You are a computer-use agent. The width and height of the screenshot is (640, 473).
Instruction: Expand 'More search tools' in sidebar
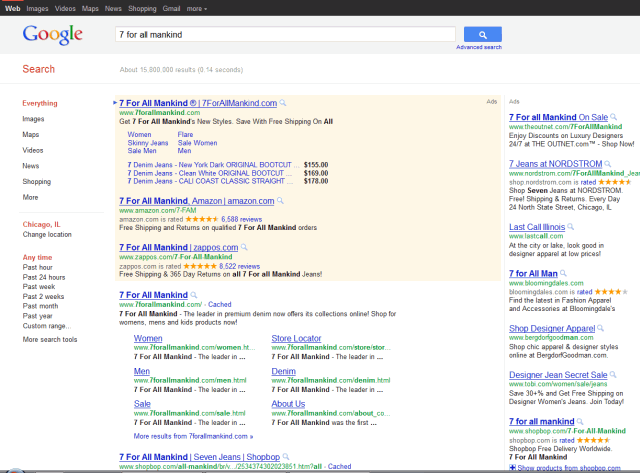tap(50, 340)
